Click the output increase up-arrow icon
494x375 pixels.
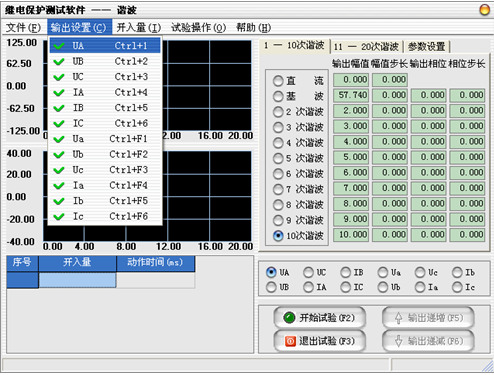(x=398, y=318)
